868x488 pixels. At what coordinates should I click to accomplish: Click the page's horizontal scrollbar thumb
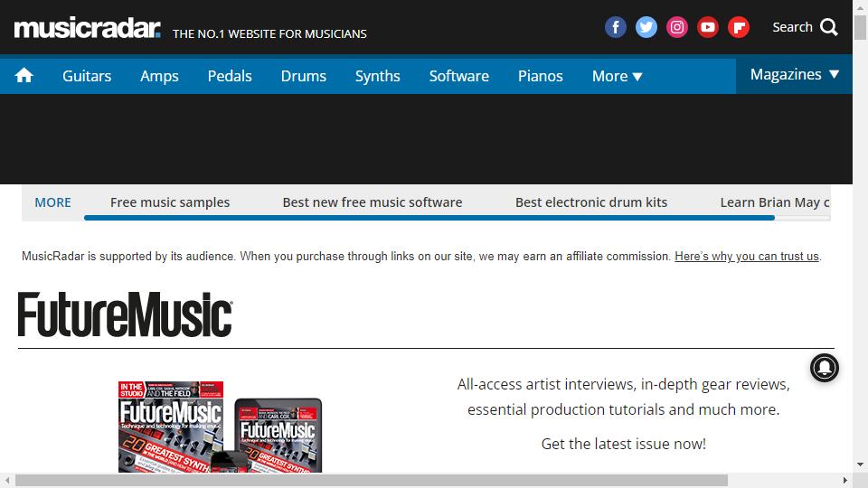point(372,480)
